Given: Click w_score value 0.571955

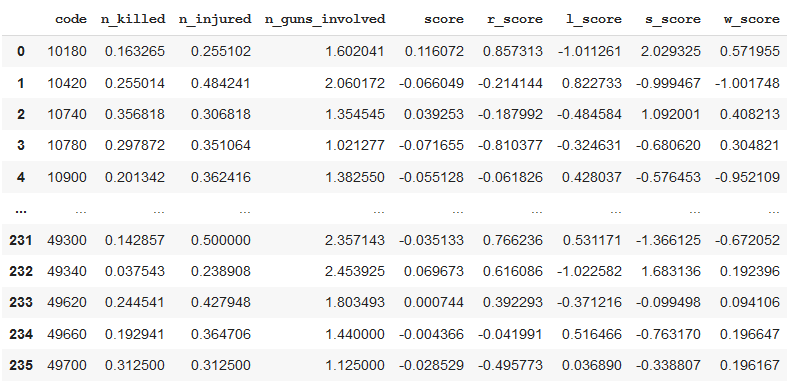Looking at the screenshot, I should point(750,51).
